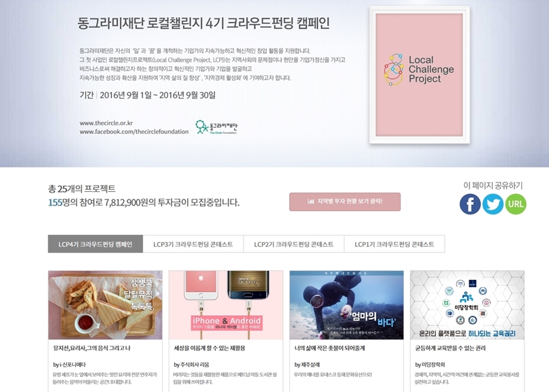Share this page on Facebook
The image size is (549, 392).
point(470,204)
